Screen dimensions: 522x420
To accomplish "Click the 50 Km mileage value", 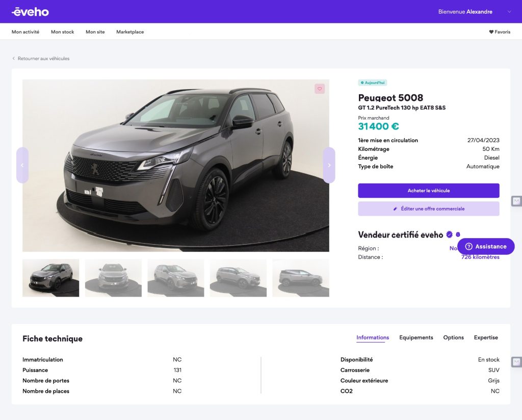I will click(x=491, y=149).
